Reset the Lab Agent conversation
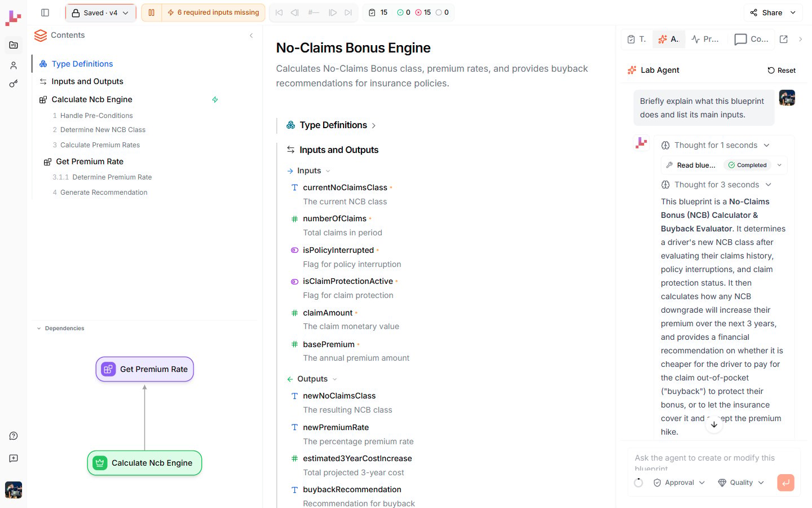Viewport: 812px width, 508px height. tap(782, 71)
